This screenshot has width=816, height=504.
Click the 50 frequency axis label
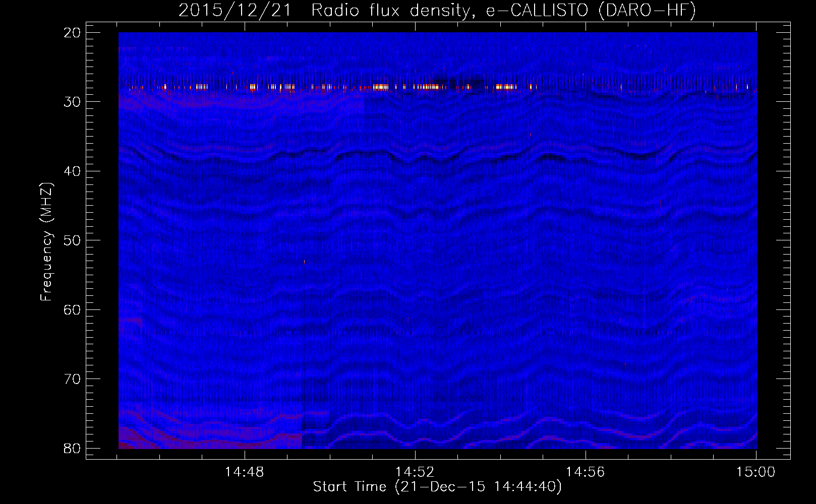(x=72, y=240)
